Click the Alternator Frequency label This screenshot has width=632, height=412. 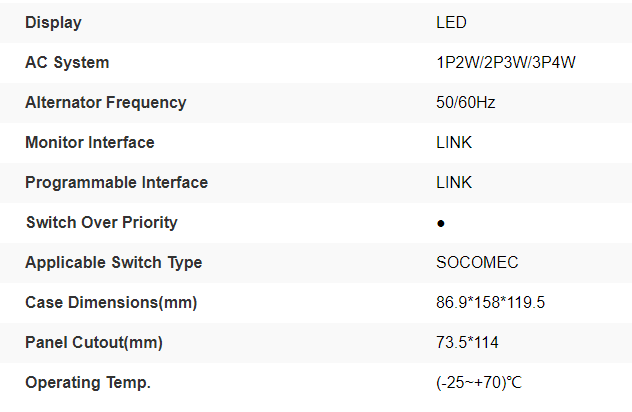(105, 102)
